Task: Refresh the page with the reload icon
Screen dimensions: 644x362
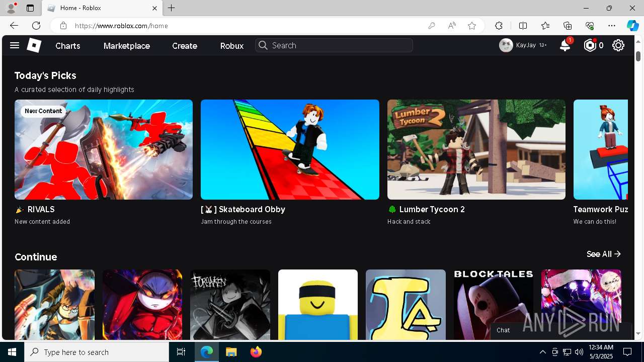Action: pyautogui.click(x=36, y=26)
